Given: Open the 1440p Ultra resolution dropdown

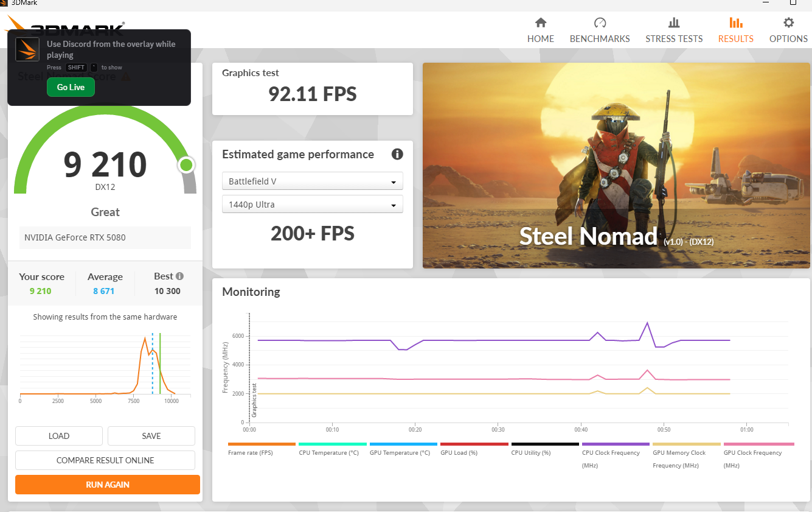Looking at the screenshot, I should pos(313,205).
